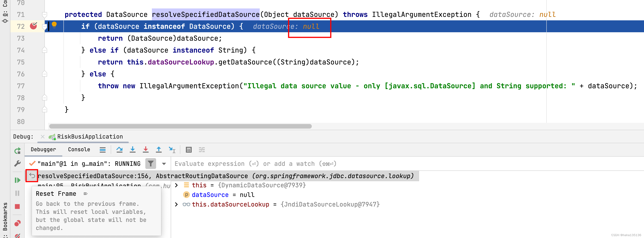Open View Breakpoints double red circles
This screenshot has width=644, height=238.
[17, 223]
